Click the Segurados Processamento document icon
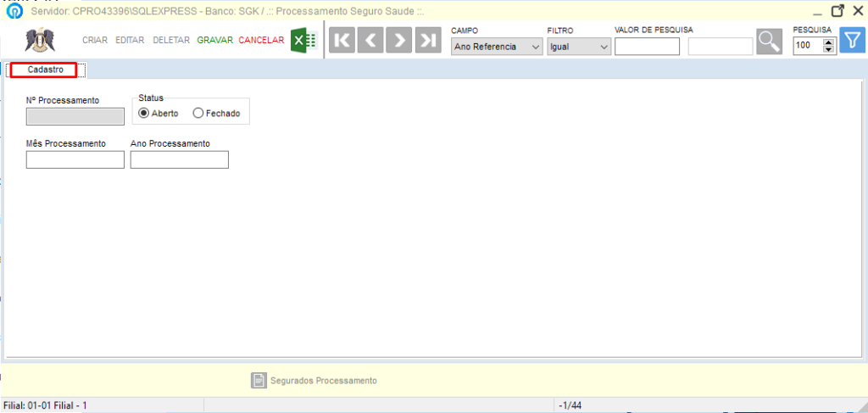 tap(259, 380)
